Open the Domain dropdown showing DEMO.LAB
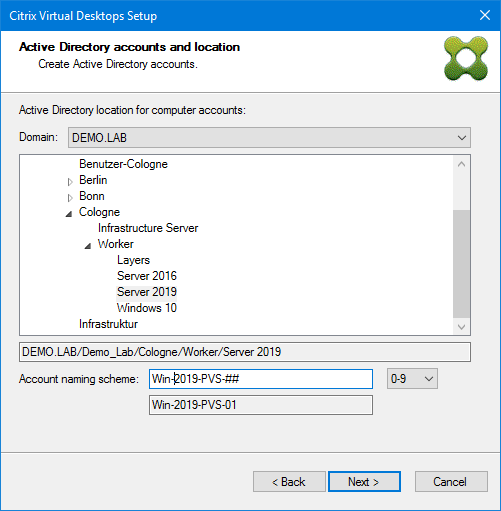 (x=269, y=137)
